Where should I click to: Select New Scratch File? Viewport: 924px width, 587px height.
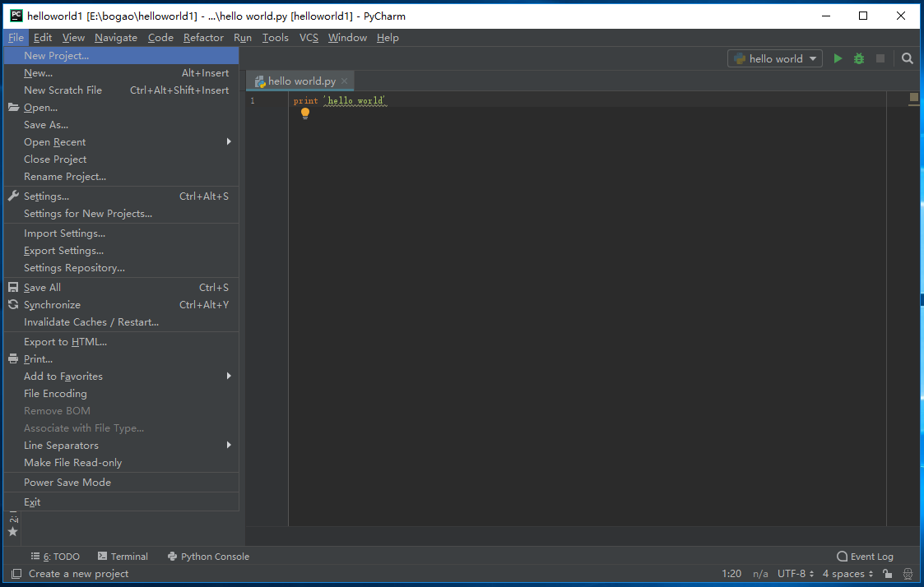[x=122, y=90]
